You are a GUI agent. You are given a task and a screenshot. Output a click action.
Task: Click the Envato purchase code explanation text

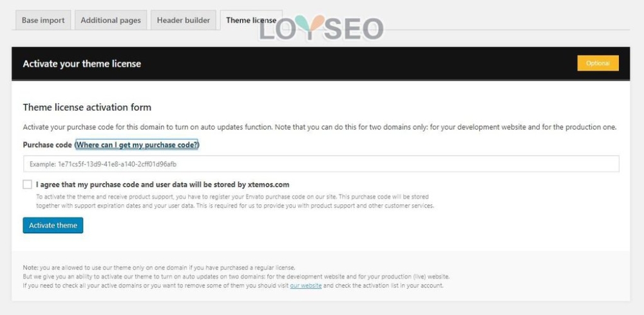tap(235, 201)
